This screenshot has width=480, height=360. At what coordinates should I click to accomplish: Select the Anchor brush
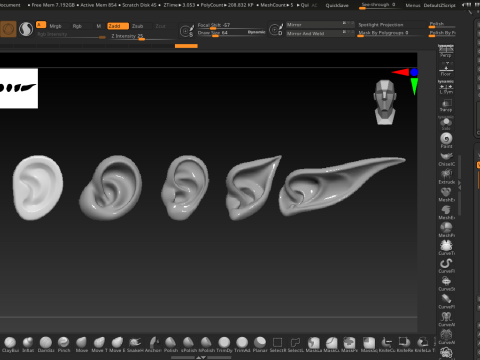153,344
